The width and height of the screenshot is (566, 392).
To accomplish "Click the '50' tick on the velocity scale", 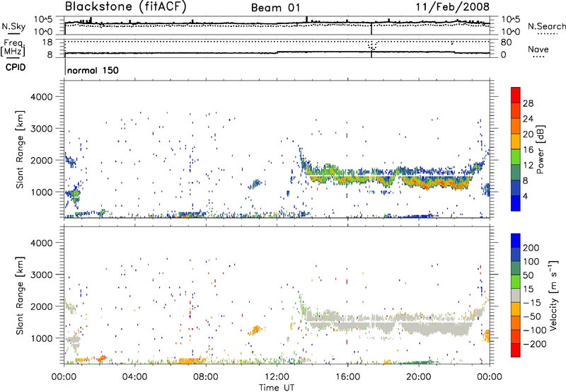I will [528, 275].
